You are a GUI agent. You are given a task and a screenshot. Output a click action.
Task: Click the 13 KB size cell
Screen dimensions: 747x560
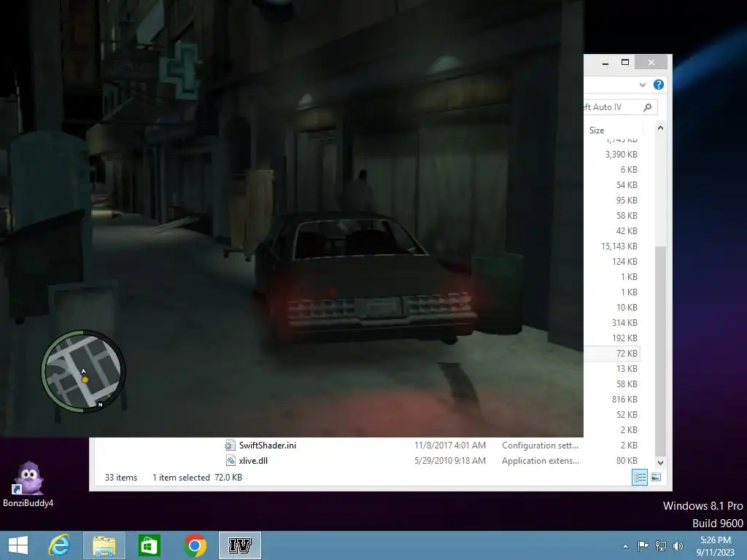coord(627,368)
